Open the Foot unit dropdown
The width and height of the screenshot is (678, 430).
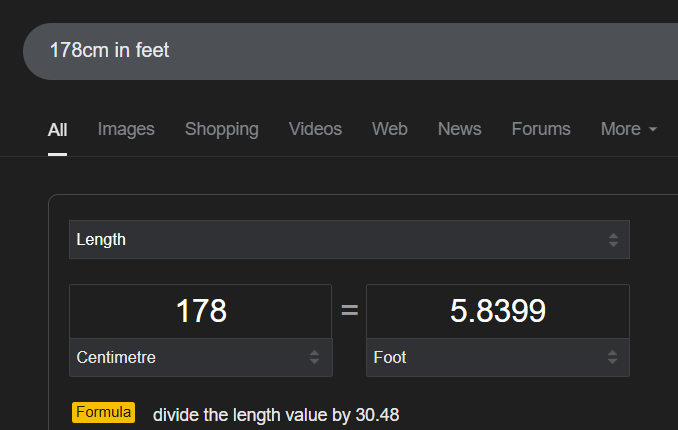[x=498, y=357]
